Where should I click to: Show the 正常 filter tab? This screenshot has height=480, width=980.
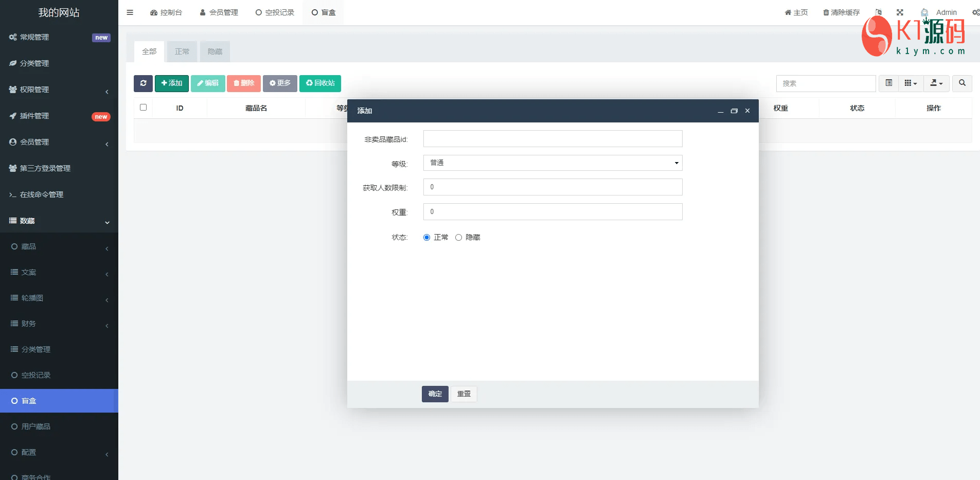click(x=182, y=51)
